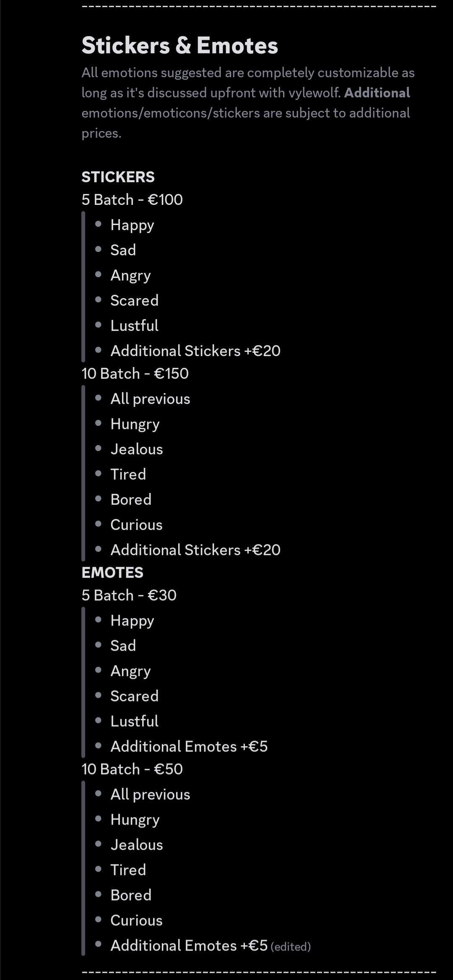Click the STICKERS section label
Screen dimensions: 453x980
118,177
